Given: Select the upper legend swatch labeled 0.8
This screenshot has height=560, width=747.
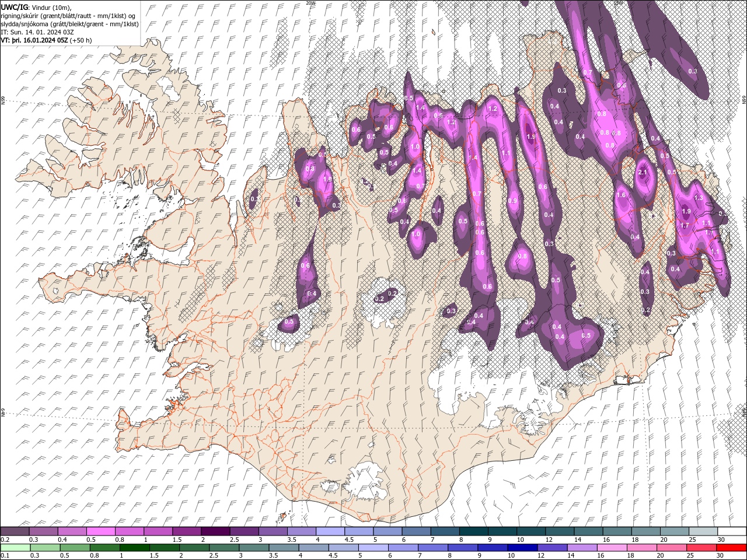Looking at the screenshot, I should 130,531.
